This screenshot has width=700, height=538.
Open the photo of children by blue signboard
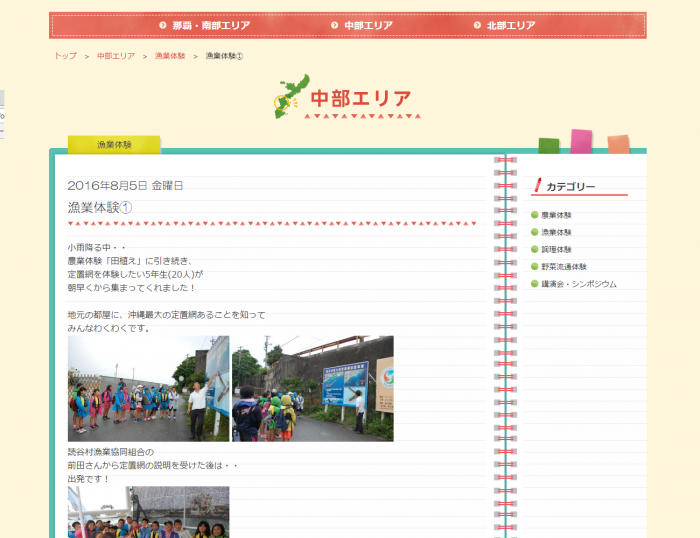[x=313, y=389]
